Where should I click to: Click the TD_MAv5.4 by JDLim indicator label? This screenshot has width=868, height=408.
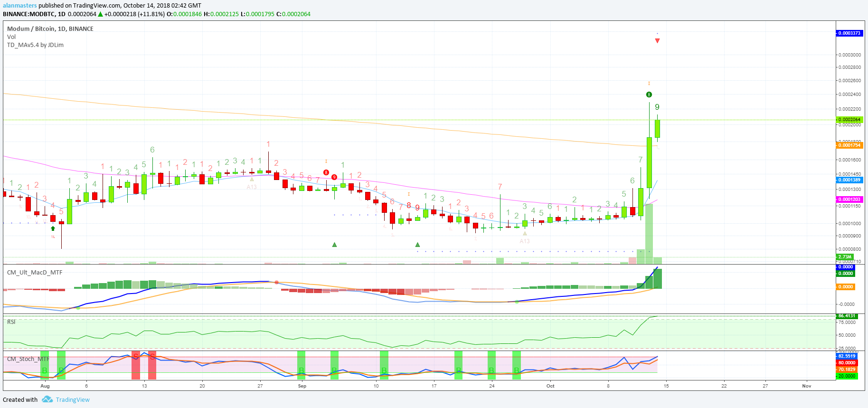35,45
